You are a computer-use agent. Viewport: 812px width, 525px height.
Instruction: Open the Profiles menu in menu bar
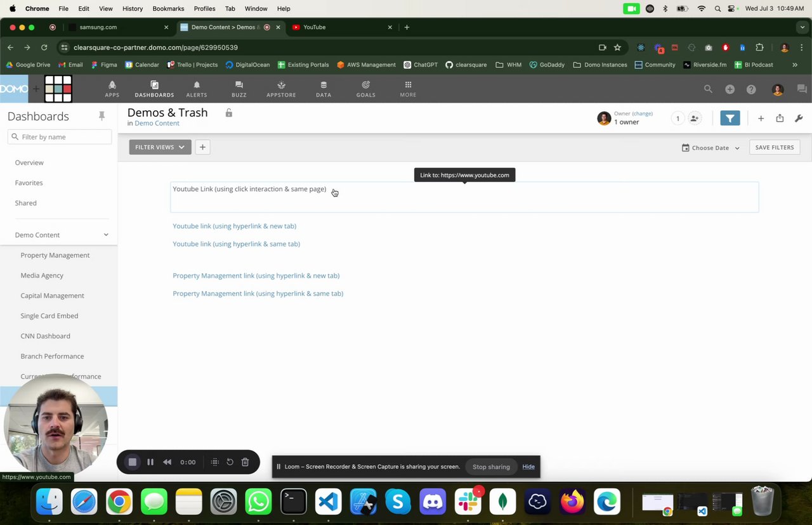pos(204,8)
